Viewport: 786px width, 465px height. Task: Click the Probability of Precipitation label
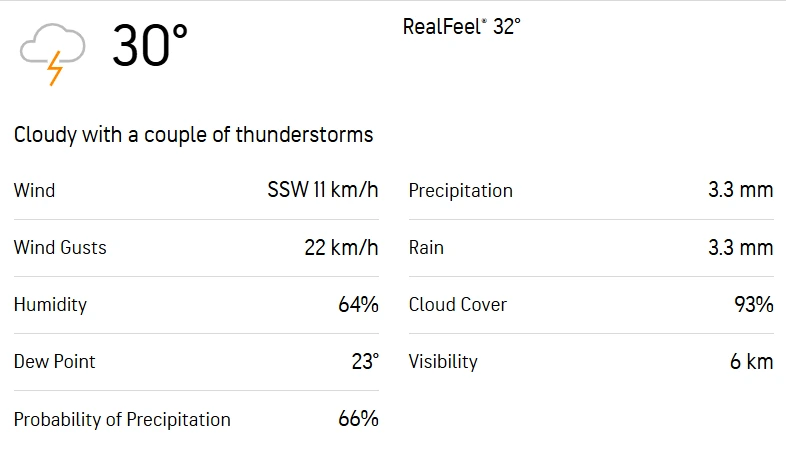point(122,419)
